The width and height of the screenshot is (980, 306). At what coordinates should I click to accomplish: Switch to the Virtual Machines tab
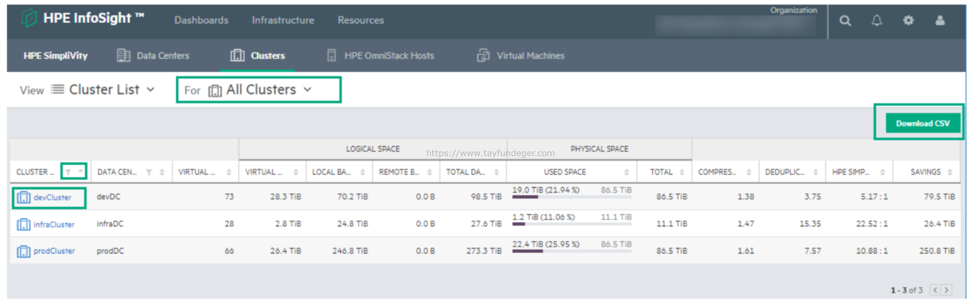coord(521,56)
